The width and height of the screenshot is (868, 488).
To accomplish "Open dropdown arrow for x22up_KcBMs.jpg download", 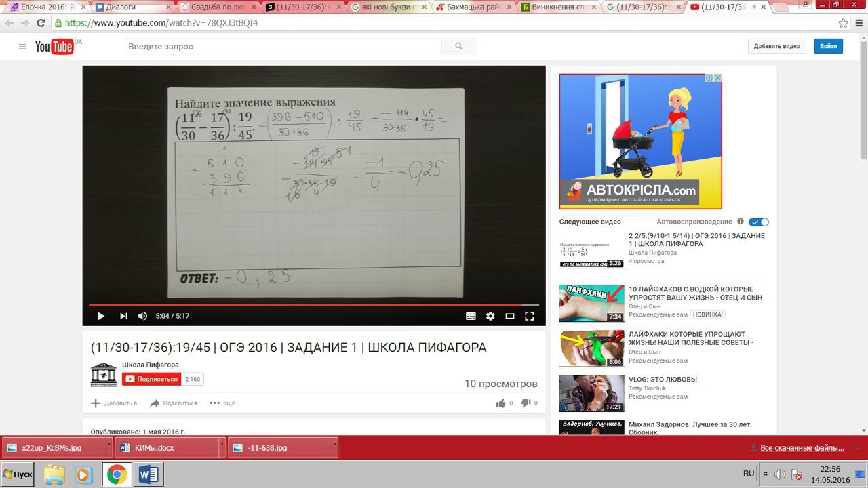I will pyautogui.click(x=108, y=448).
